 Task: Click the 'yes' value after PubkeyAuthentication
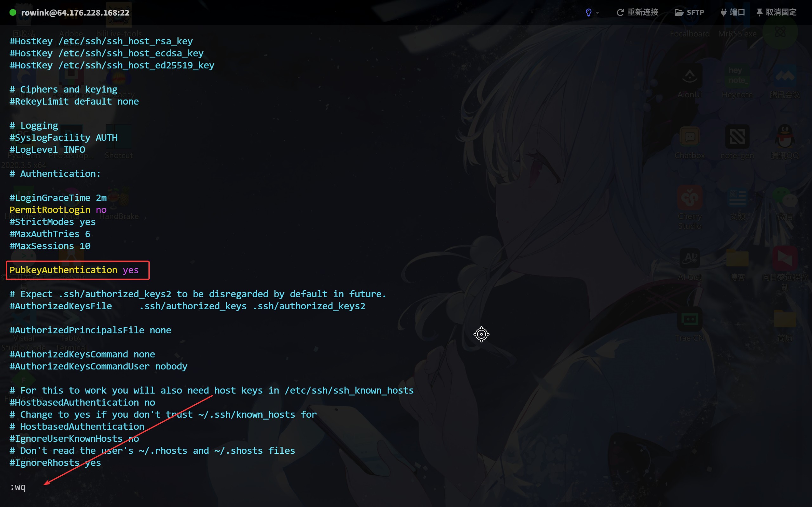coord(131,270)
